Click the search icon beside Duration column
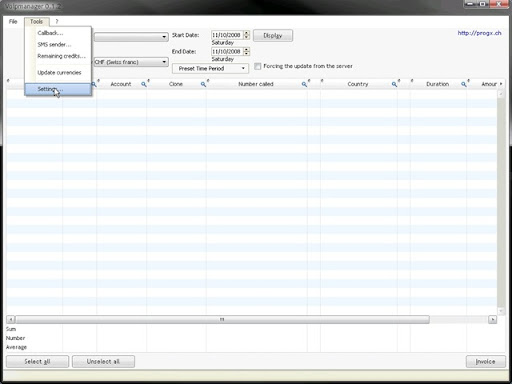512x384 pixels. pyautogui.click(x=463, y=84)
